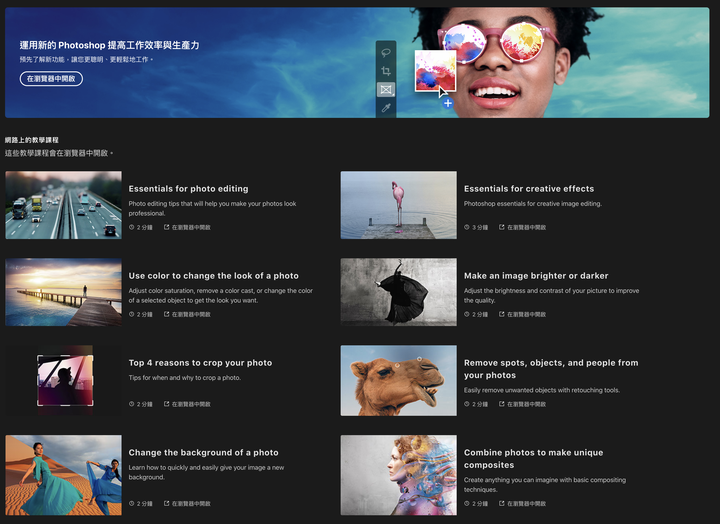Click 在瀏覽器中開啟 text under Combine photos
Screen dimensions: 720x524
526,504
